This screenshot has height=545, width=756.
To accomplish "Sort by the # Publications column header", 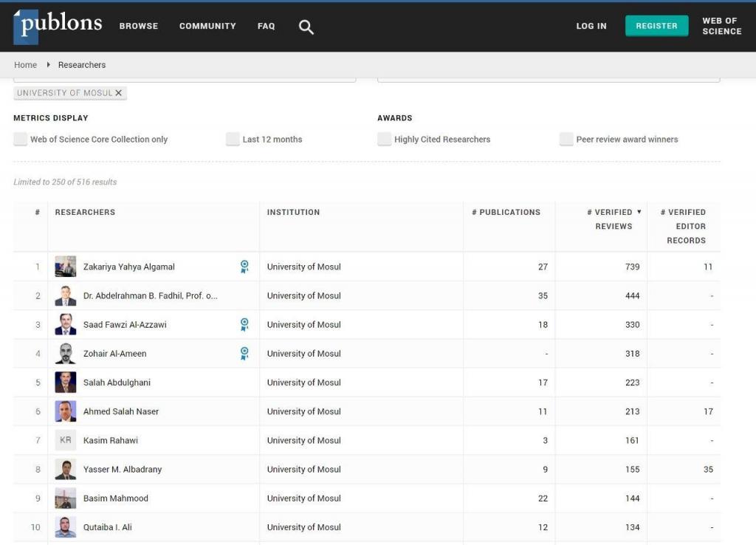I will (x=506, y=212).
